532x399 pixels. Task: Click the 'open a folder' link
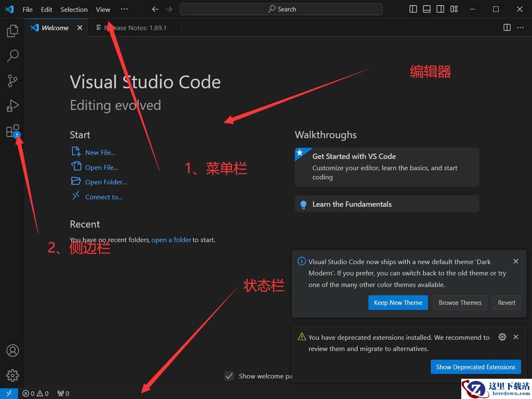171,240
